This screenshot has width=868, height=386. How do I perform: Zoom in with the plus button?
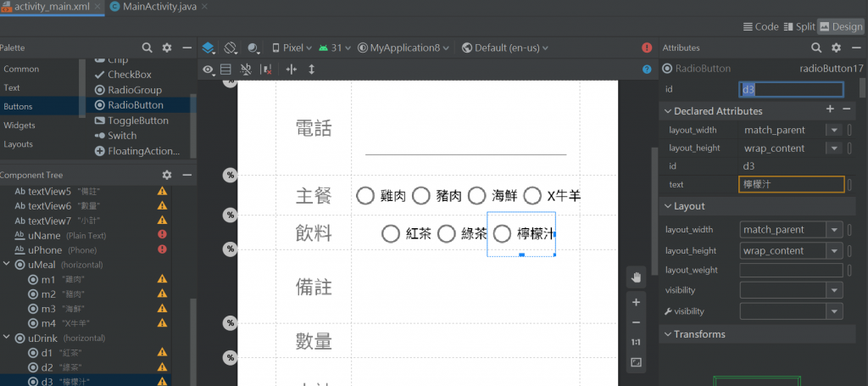tap(636, 302)
